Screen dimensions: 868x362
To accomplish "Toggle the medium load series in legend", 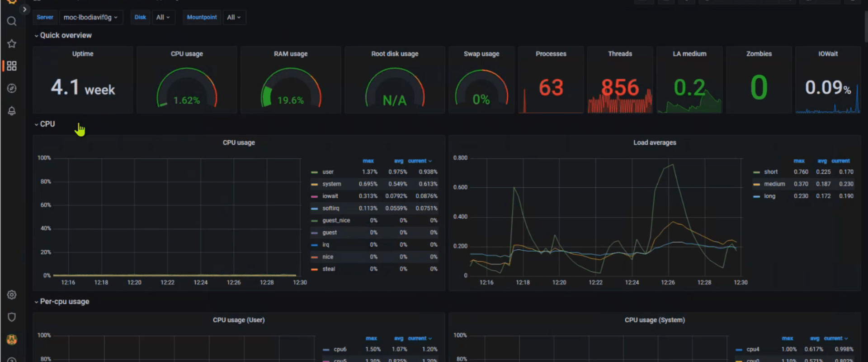I will (x=774, y=184).
